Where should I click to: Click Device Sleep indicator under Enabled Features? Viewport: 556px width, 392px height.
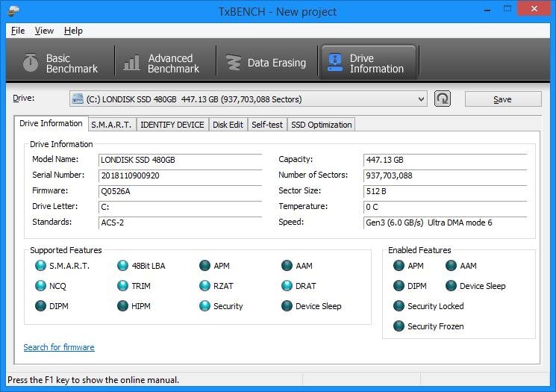(x=451, y=285)
